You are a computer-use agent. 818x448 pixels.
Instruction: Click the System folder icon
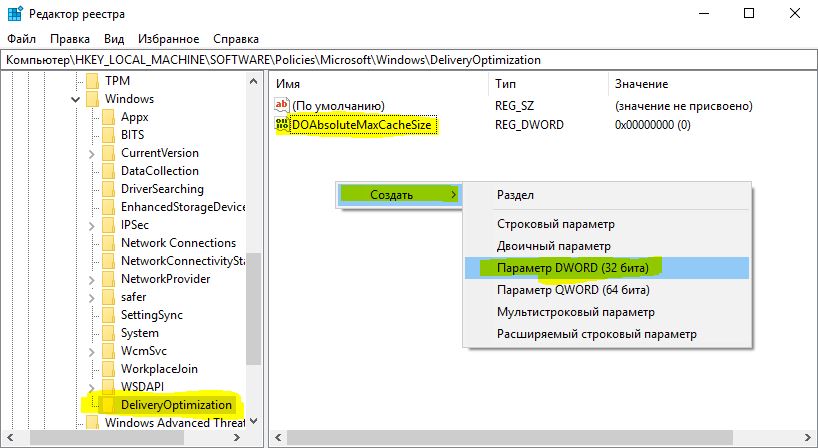pyautogui.click(x=109, y=333)
